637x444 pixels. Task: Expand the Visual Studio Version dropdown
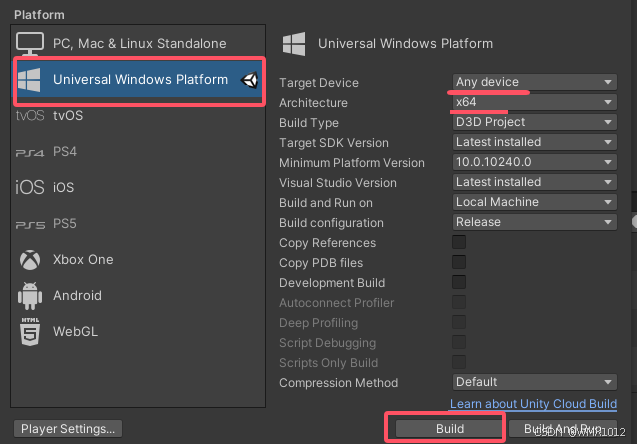[x=535, y=182]
